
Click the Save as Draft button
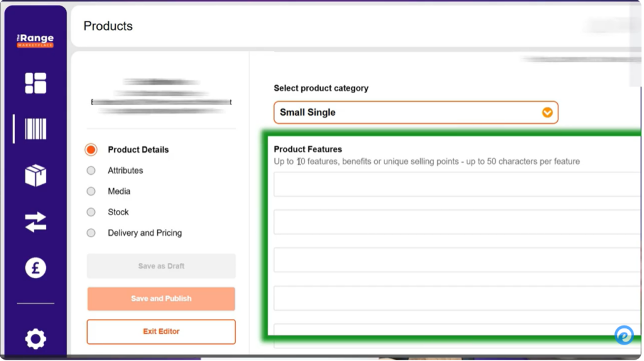161,266
